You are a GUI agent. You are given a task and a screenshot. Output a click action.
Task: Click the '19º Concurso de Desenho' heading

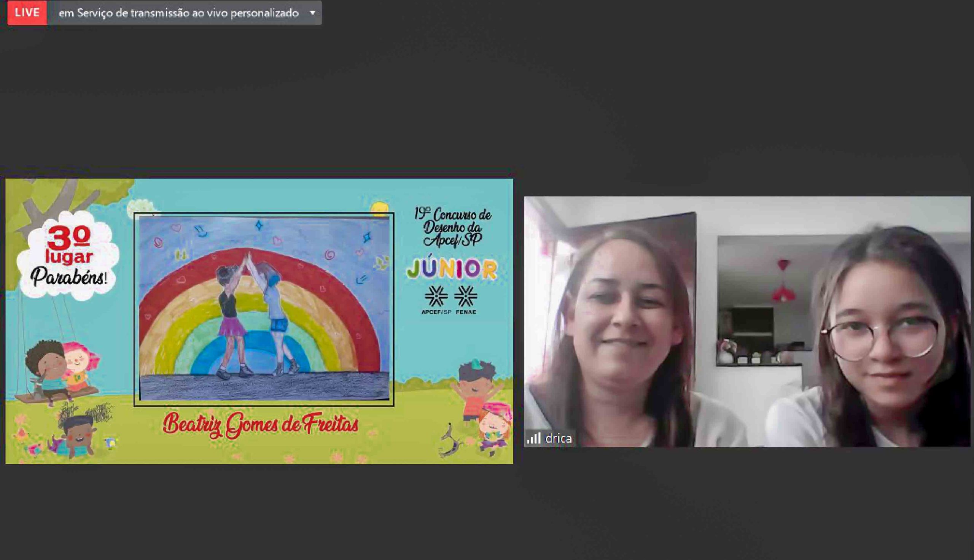coord(452,227)
